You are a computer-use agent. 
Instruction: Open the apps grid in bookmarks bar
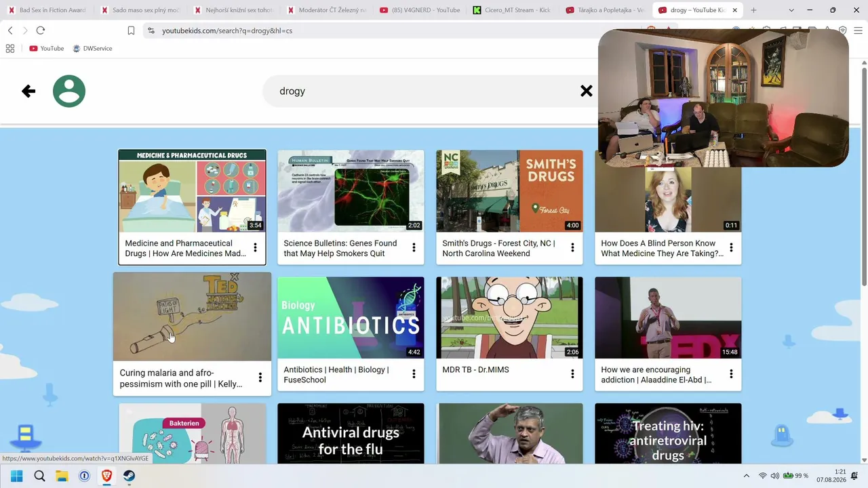click(10, 48)
